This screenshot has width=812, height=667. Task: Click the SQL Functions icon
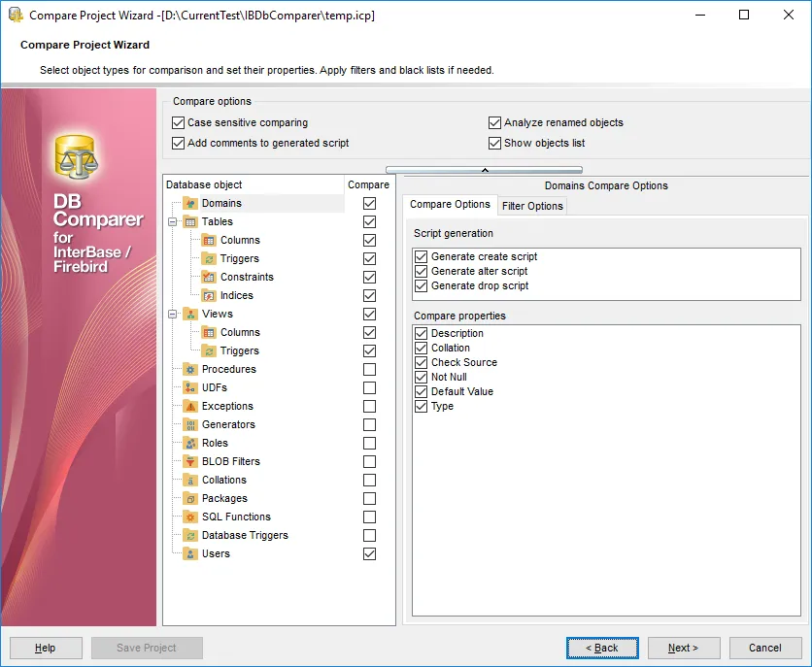pyautogui.click(x=190, y=517)
